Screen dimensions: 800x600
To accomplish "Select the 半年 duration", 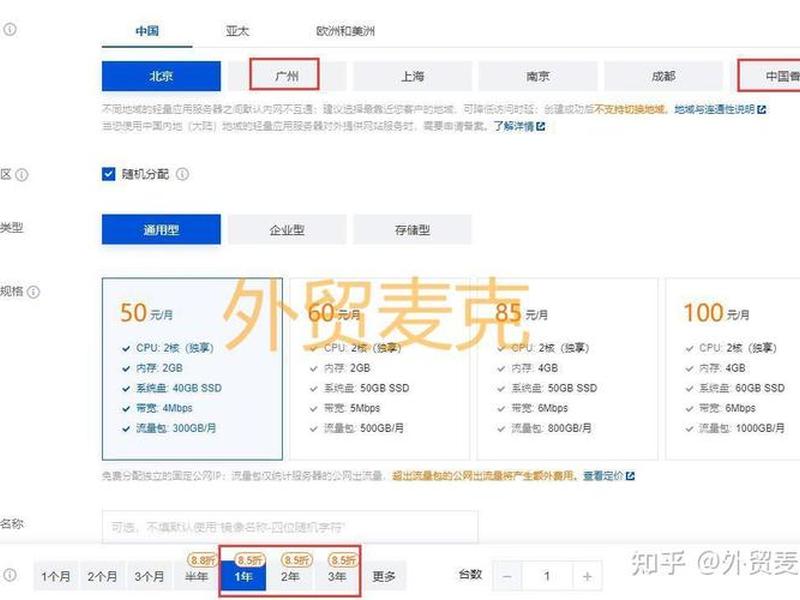I will coord(196,577).
